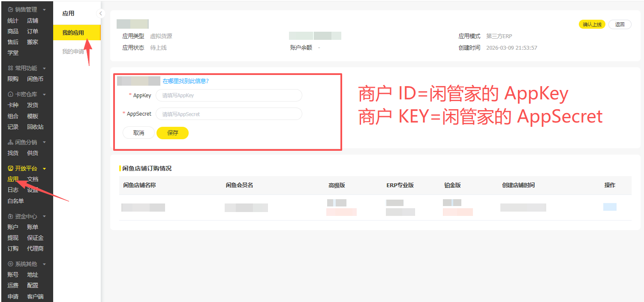Viewport: 644px width, 302px height.
Task: Collapse the 应用 side panel with chevron
Action: click(101, 13)
